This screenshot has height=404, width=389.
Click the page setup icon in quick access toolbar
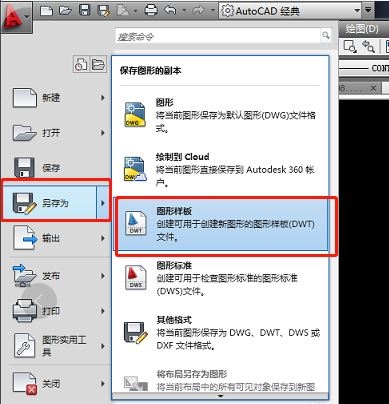pyautogui.click(x=123, y=11)
